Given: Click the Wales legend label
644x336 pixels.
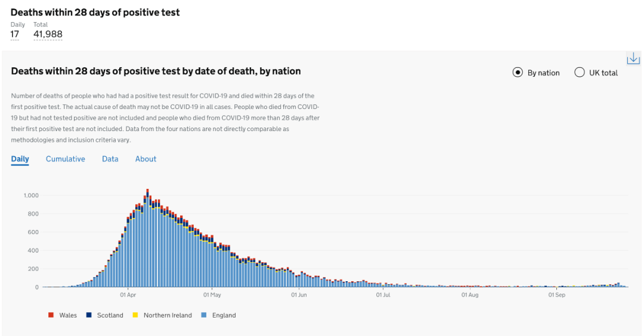Looking at the screenshot, I should (x=68, y=315).
